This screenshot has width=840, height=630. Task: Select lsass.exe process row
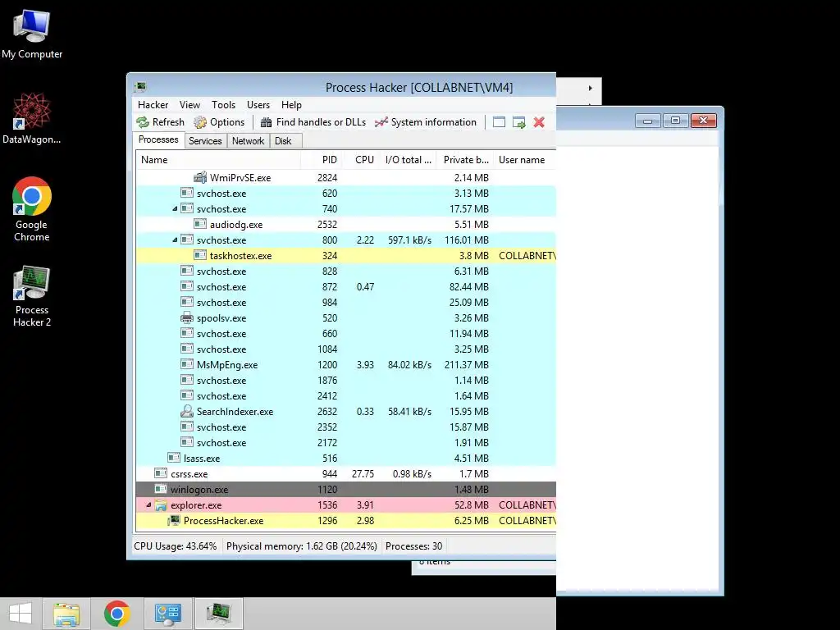pyautogui.click(x=345, y=459)
